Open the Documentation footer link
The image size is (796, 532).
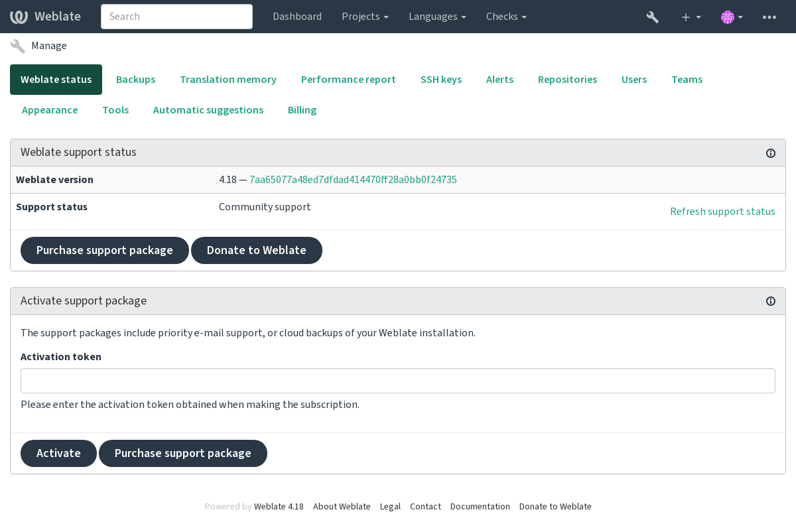coord(480,507)
